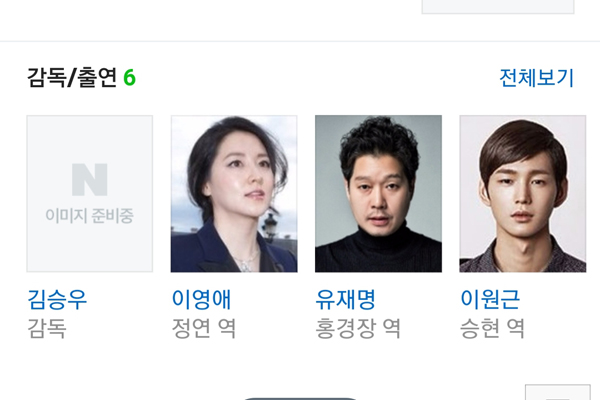Click the 이미지 준비중 placeholder text

click(x=90, y=216)
